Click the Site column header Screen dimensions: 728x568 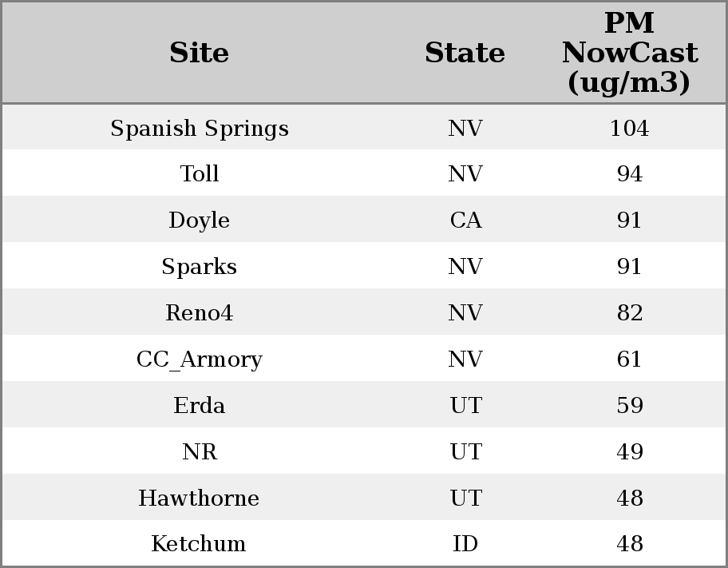click(200, 54)
